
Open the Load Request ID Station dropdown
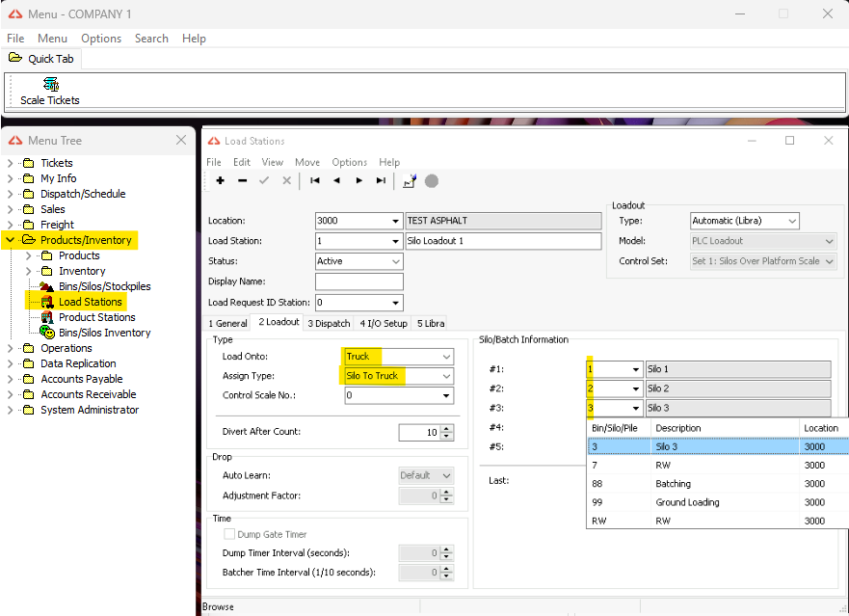(x=396, y=303)
